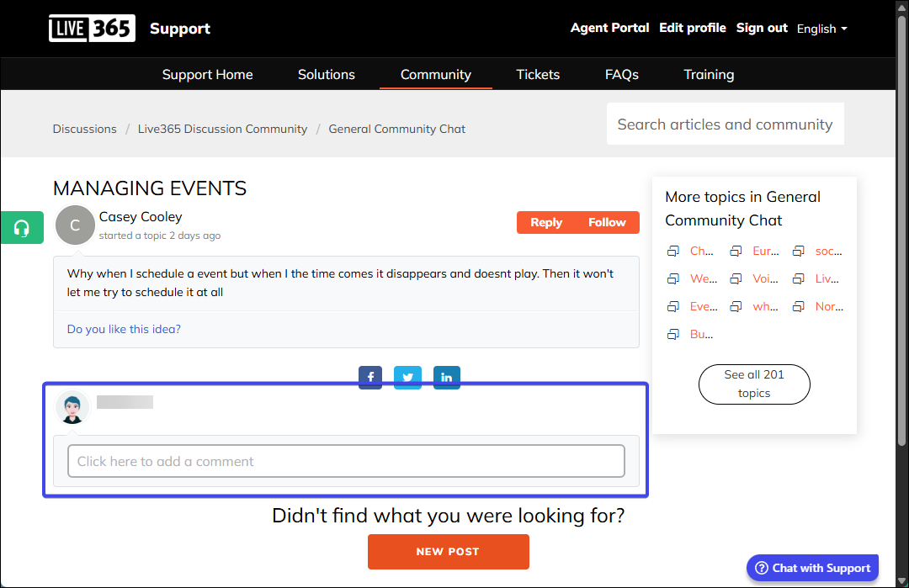Click "Do you like this idea?" link
Image resolution: width=909 pixels, height=588 pixels.
[124, 329]
